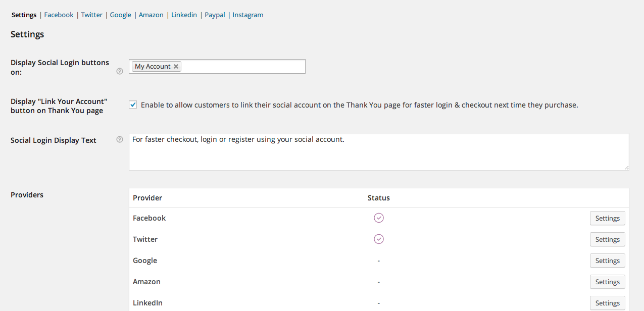Image resolution: width=644 pixels, height=311 pixels.
Task: Click help icon beside Social Login Display Text
Action: (x=120, y=140)
